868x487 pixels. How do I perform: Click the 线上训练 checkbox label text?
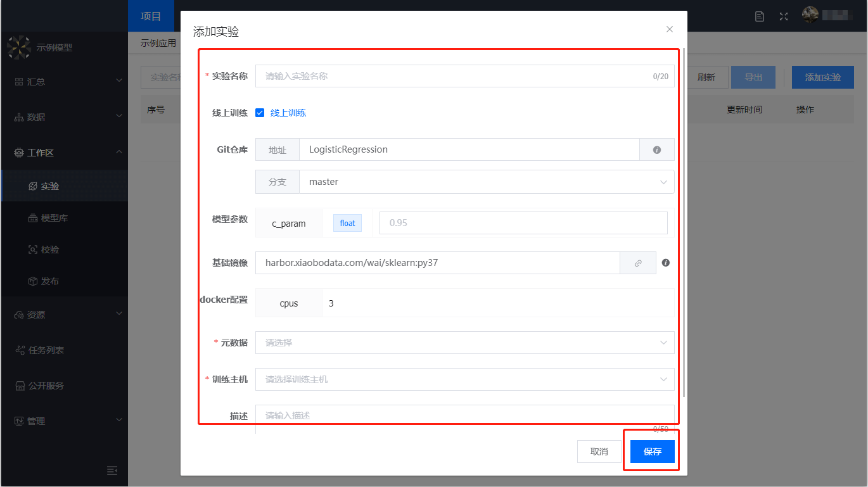tap(288, 113)
